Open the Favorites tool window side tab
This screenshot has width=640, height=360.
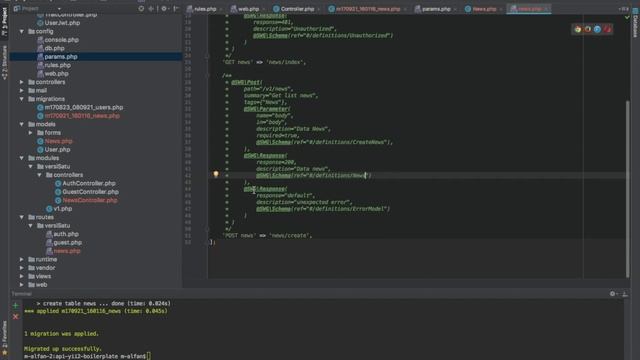[x=4, y=338]
